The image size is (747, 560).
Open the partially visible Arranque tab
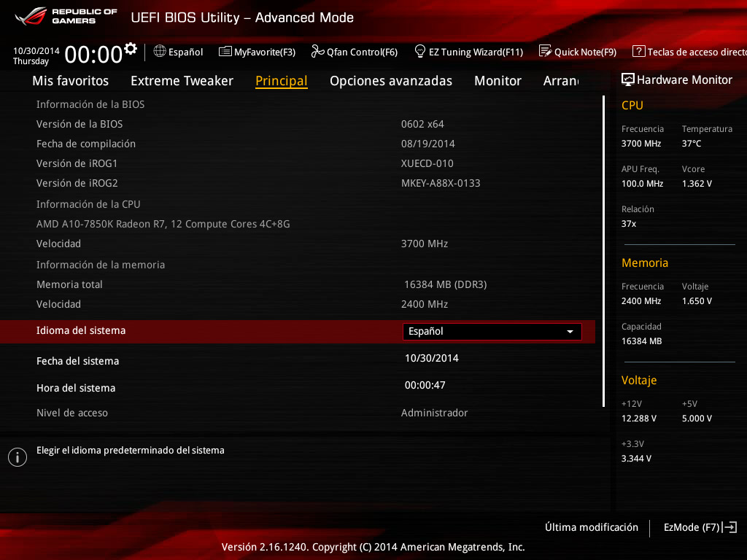point(561,81)
